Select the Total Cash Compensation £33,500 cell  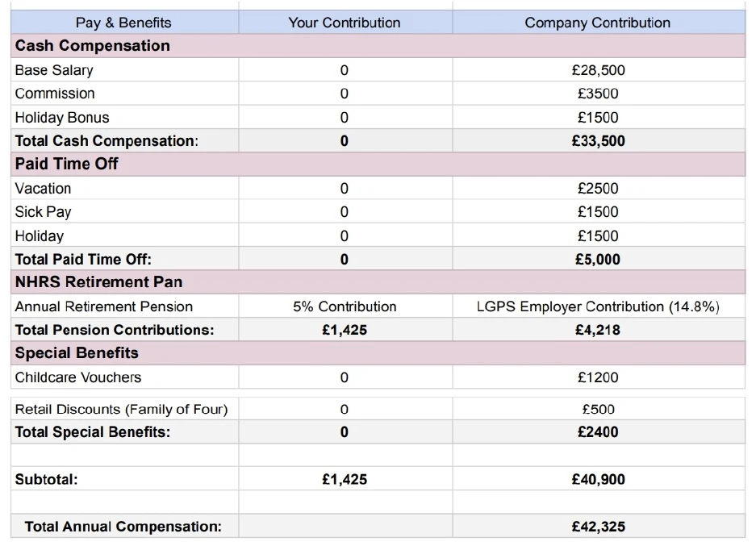599,141
